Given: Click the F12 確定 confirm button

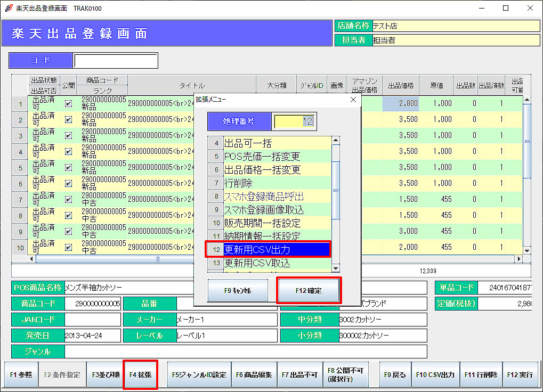Looking at the screenshot, I should pos(309,291).
